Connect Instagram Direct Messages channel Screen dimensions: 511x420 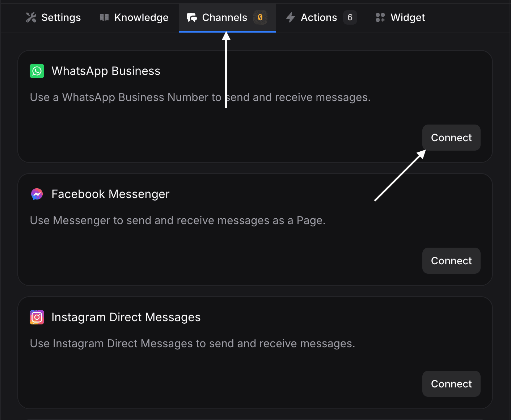pyautogui.click(x=451, y=384)
